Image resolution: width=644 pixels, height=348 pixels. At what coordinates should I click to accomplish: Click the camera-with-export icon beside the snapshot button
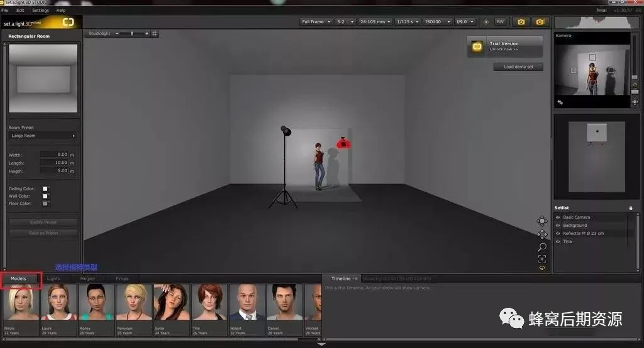click(540, 22)
